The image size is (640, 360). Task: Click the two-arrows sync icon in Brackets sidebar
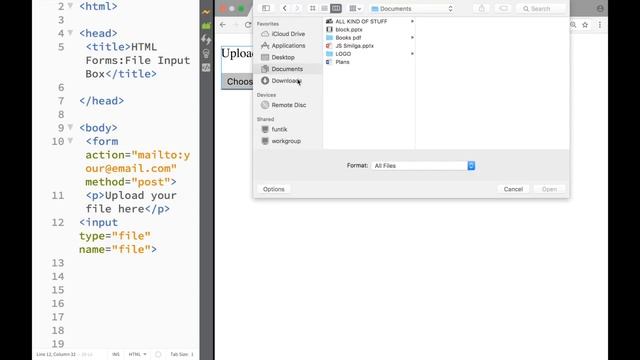pyautogui.click(x=206, y=40)
